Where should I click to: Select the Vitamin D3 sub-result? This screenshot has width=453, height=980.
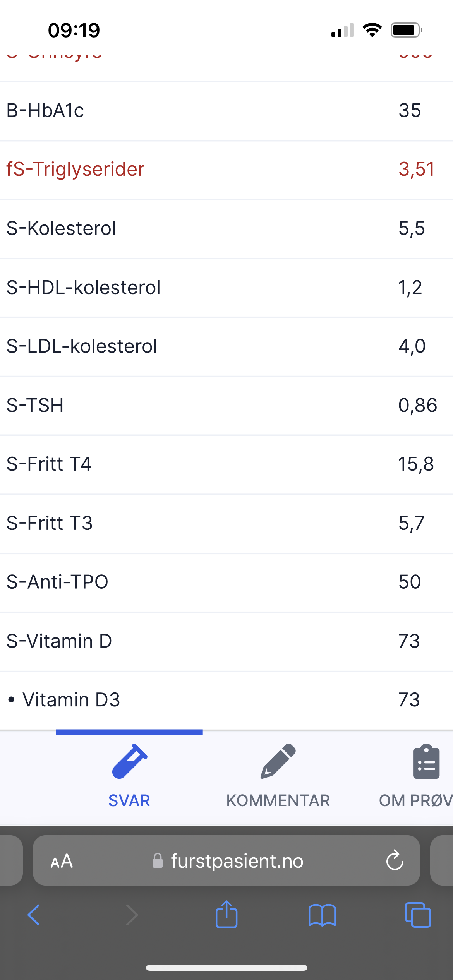click(x=226, y=700)
